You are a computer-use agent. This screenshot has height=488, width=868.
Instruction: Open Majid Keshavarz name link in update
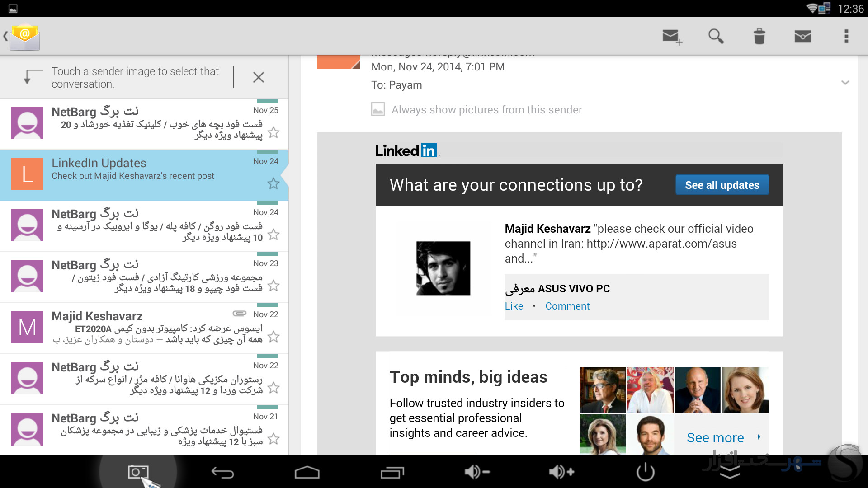click(x=547, y=229)
